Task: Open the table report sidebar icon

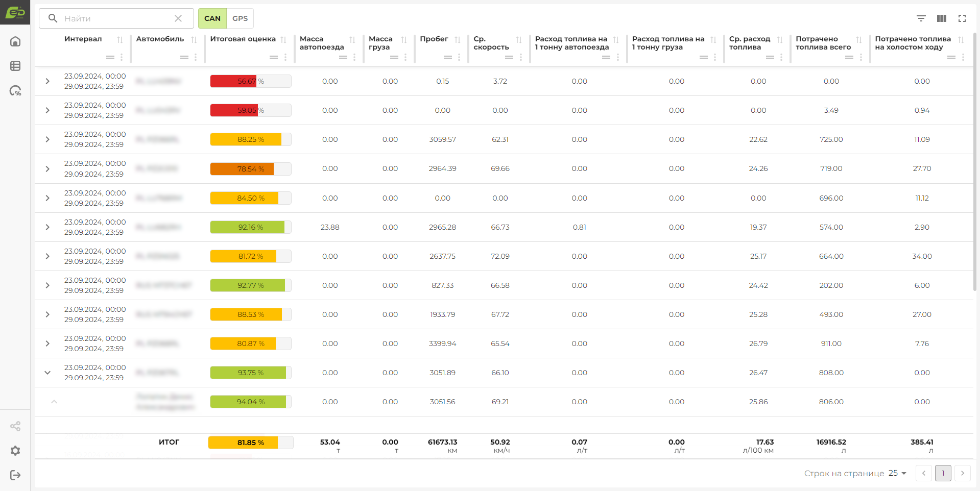Action: pyautogui.click(x=15, y=66)
